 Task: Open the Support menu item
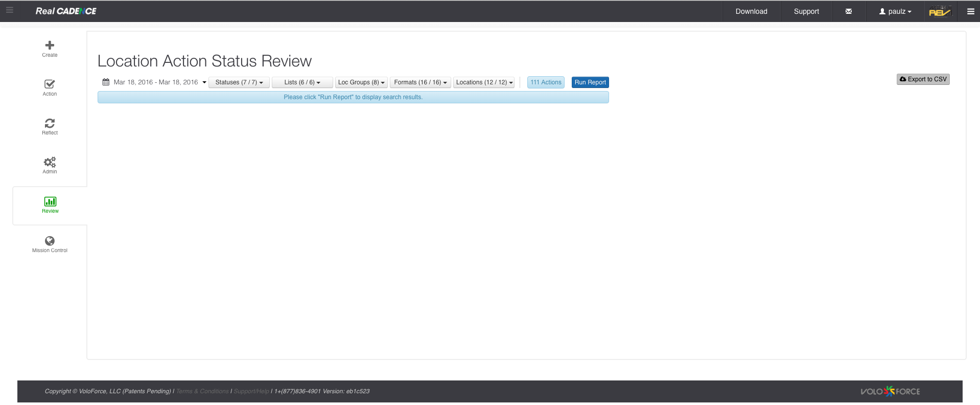coord(806,11)
